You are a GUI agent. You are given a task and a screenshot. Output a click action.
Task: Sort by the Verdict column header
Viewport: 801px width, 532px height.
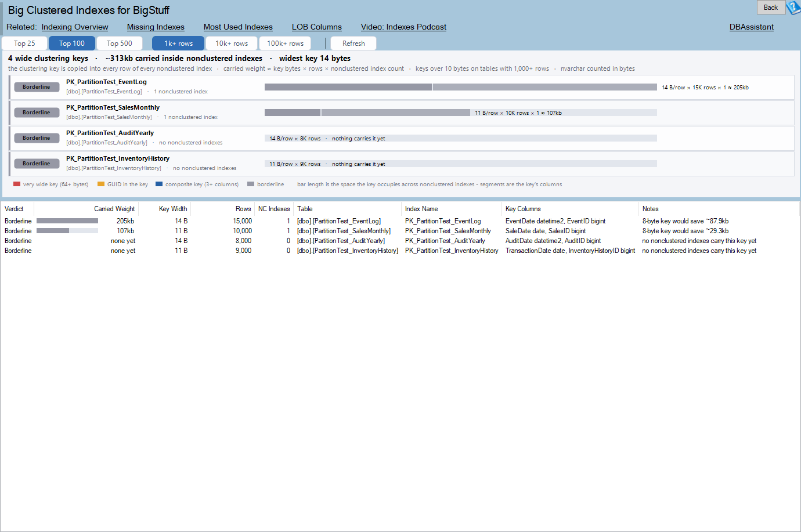(x=17, y=209)
